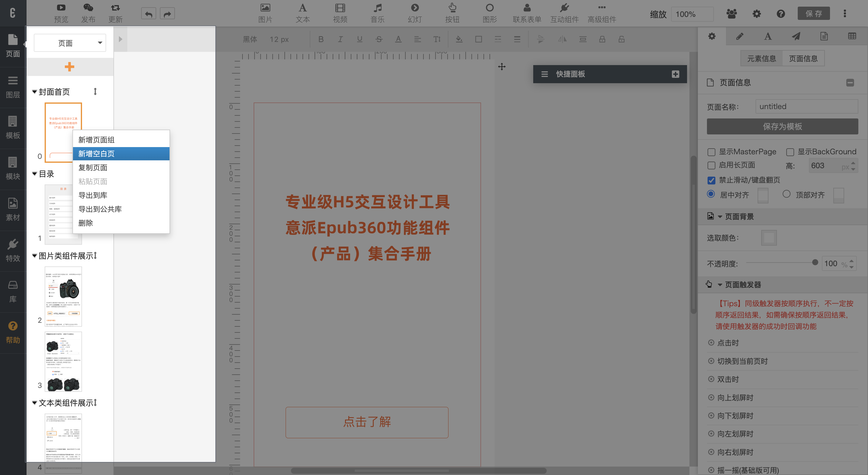This screenshot has height=475, width=868.
Task: Click the orange plus add-page icon
Action: pyautogui.click(x=69, y=67)
